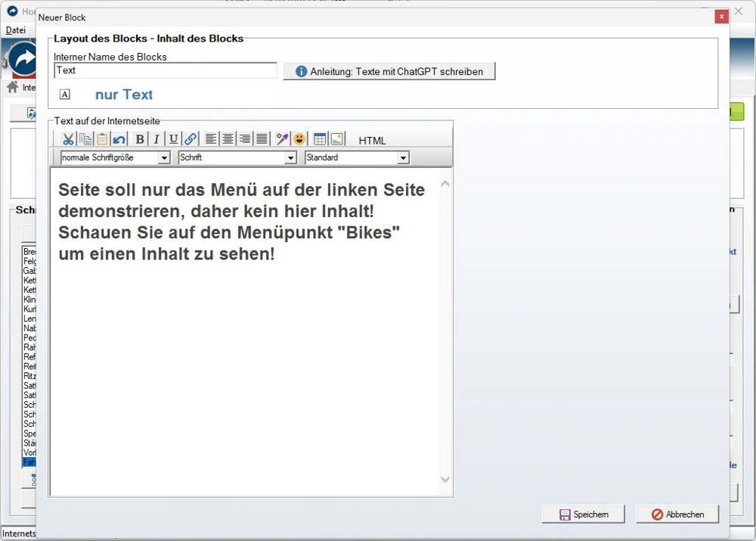Paste content via the clipboard icon
This screenshot has height=541, width=756.
coord(104,138)
